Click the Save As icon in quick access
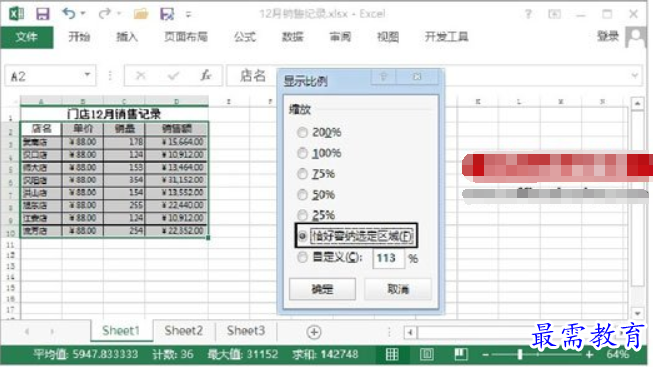The image size is (653, 367). point(167,14)
